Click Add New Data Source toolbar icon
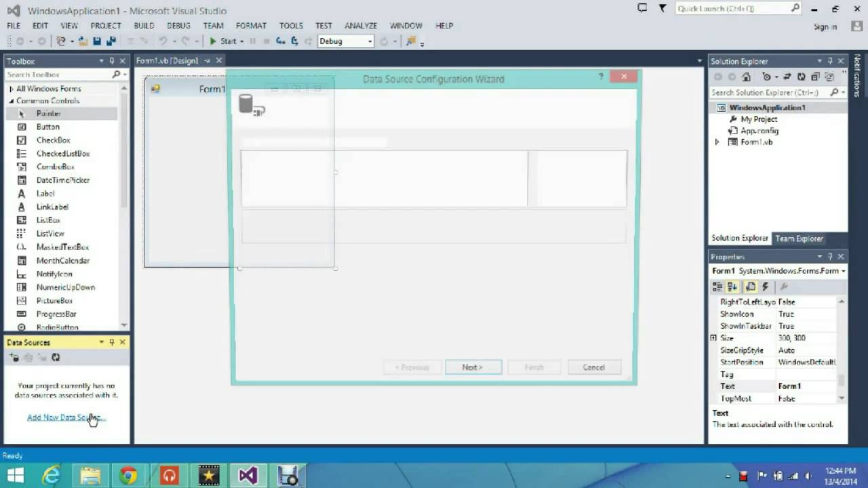Screen dimensions: 868x488 tap(15, 357)
